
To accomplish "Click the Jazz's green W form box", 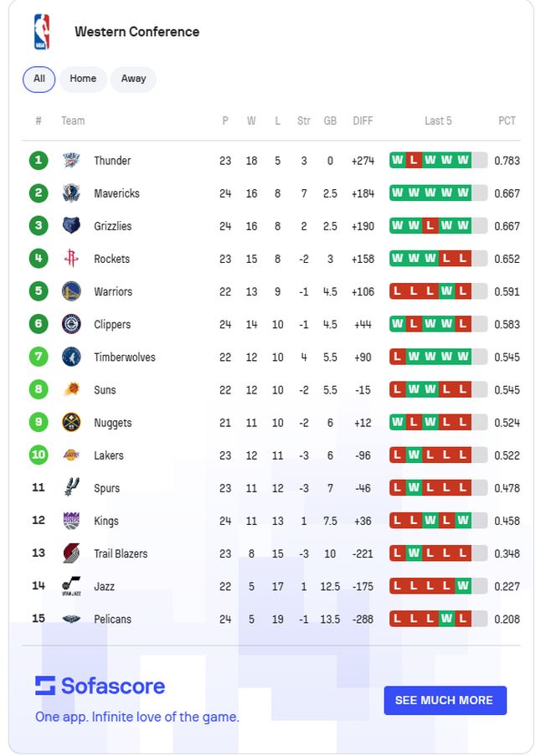I will coord(463,586).
